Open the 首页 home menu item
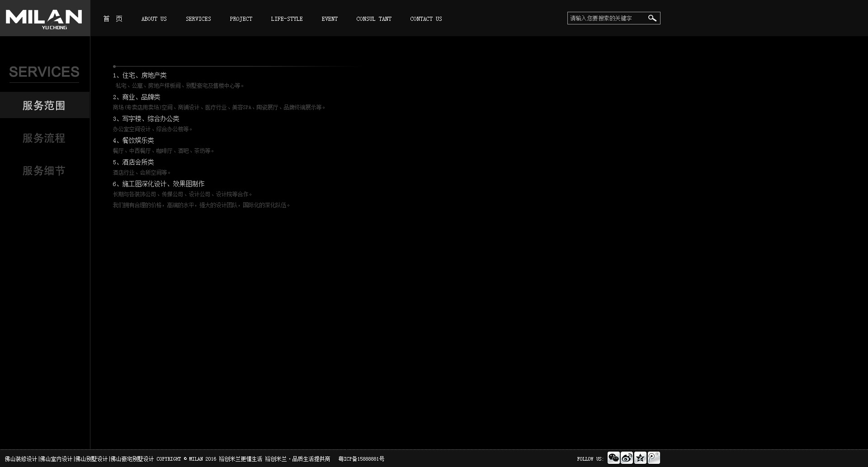Screen dimensions: 868x467 pos(113,19)
